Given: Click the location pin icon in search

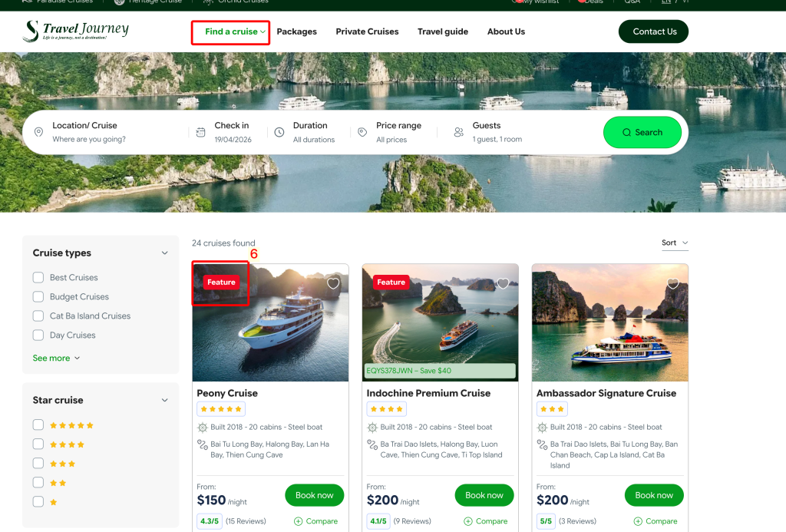Looking at the screenshot, I should tap(38, 132).
